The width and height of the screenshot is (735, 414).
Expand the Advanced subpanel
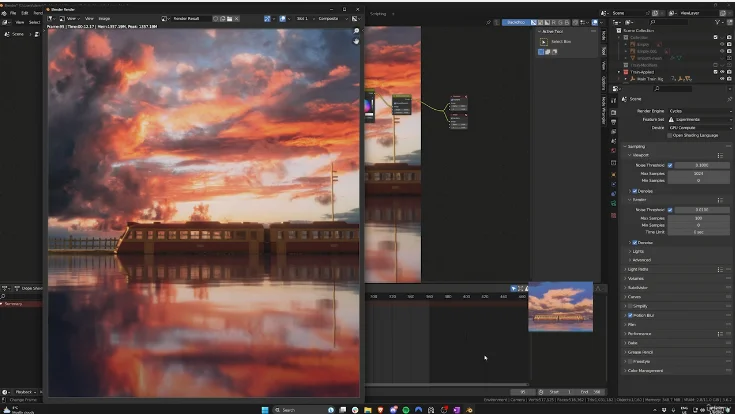(x=641, y=260)
